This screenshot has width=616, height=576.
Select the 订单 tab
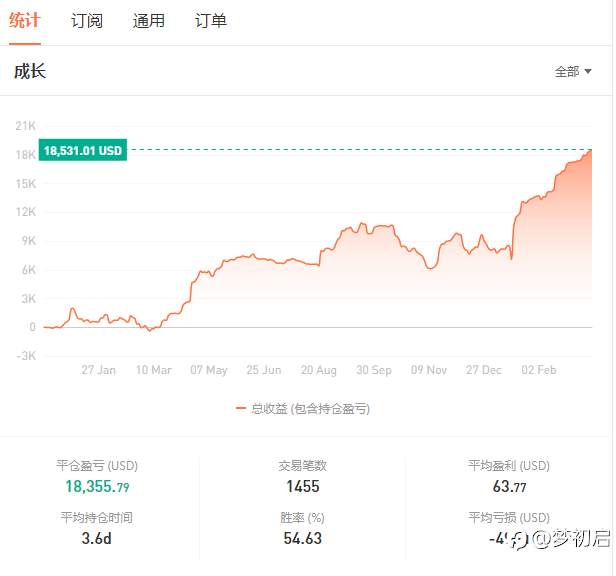pos(211,20)
